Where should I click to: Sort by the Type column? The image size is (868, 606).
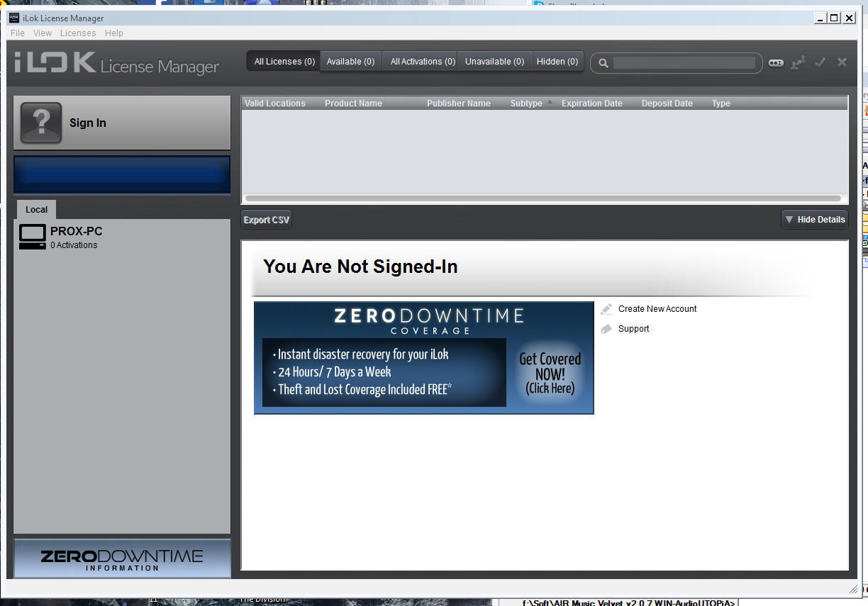[x=721, y=103]
